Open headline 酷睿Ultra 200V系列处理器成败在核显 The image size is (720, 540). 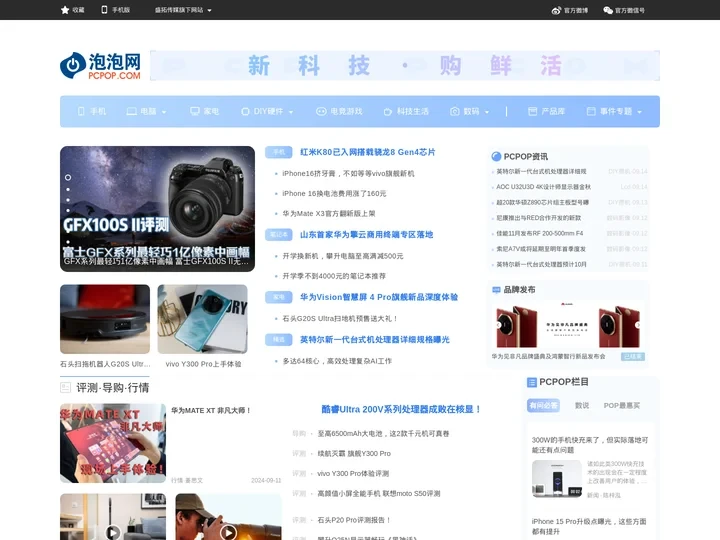(401, 409)
